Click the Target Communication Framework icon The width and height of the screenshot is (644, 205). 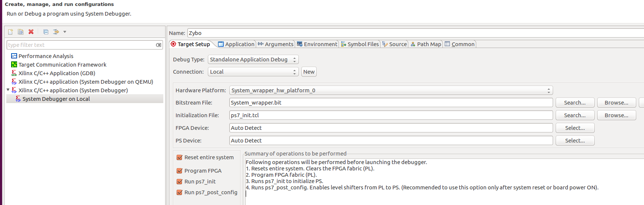[x=14, y=65]
